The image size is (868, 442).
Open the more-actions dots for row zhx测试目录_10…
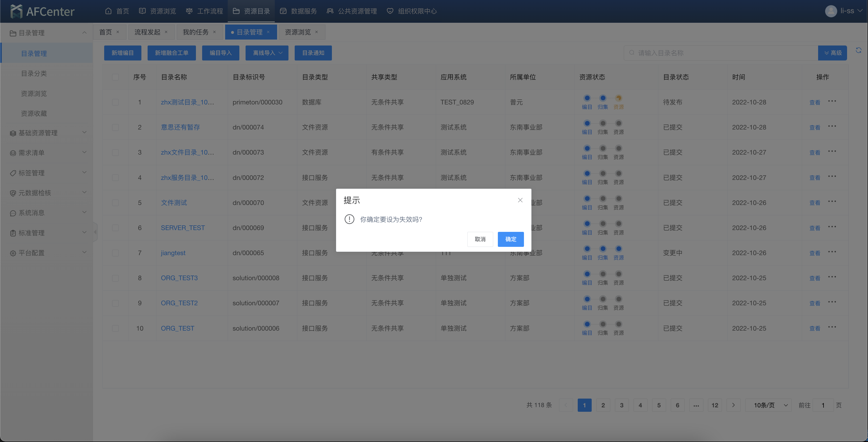832,101
